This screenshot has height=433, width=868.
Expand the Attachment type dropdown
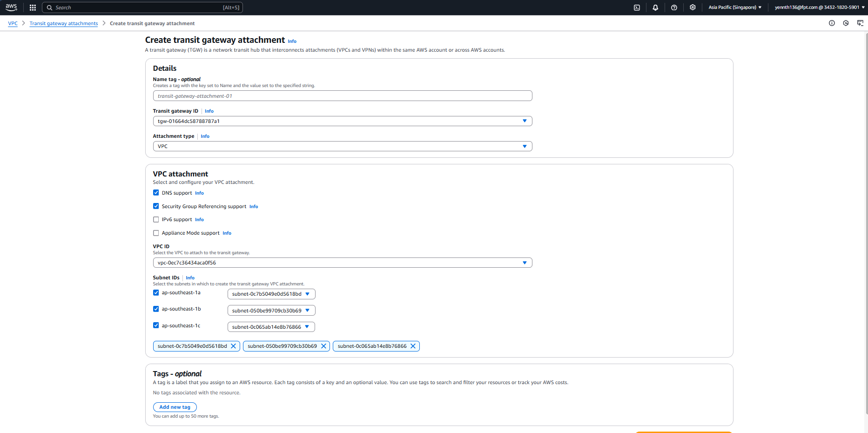point(342,146)
